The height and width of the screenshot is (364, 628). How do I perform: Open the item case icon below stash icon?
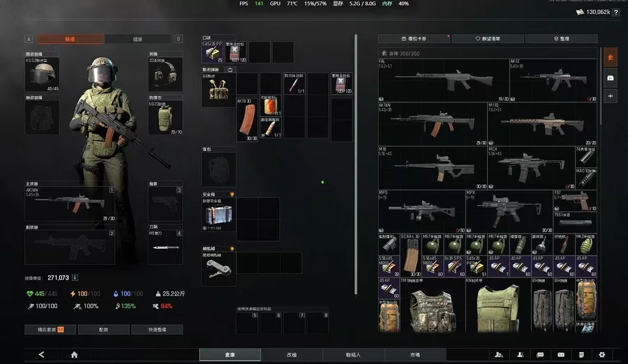point(611,78)
